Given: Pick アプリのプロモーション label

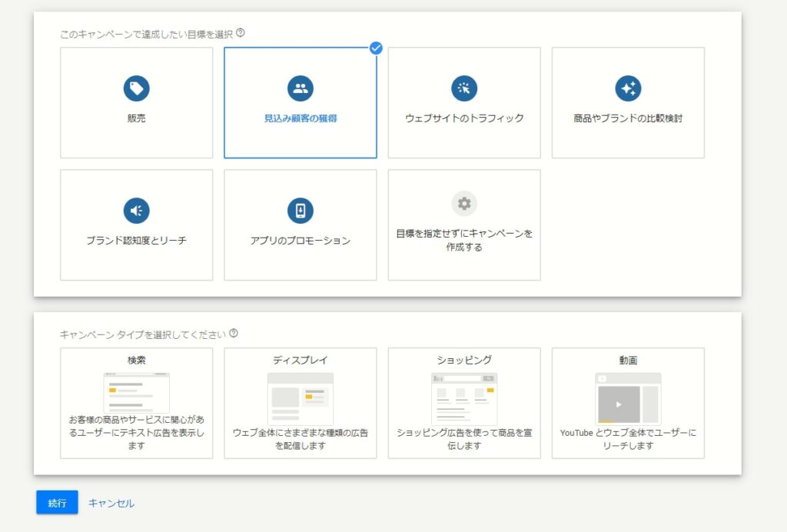Looking at the screenshot, I should coord(301,241).
